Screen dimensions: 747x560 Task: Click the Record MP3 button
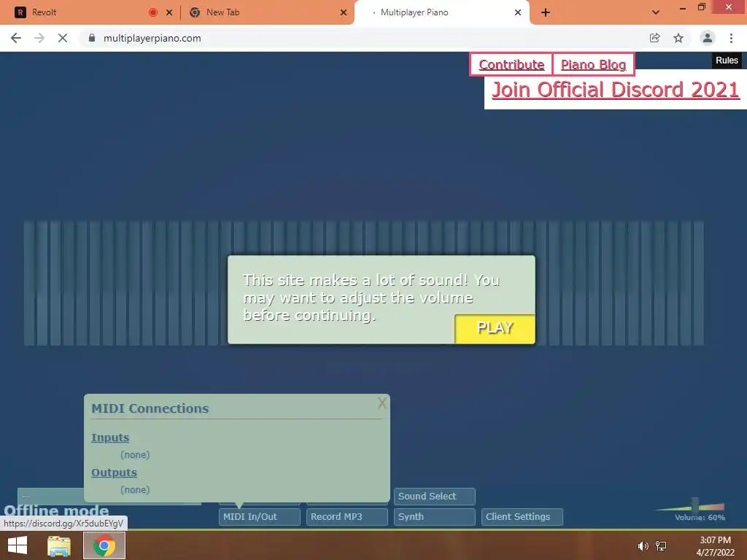[x=347, y=517]
